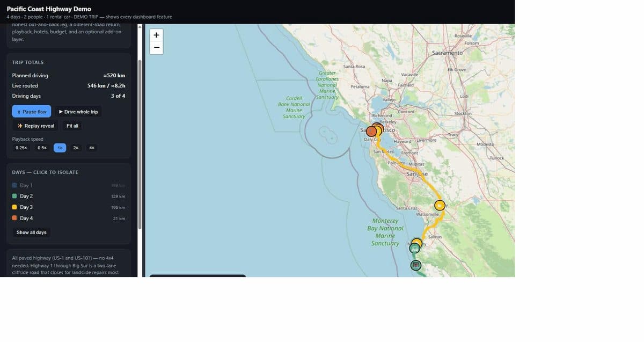Click Show all days button
This screenshot has width=644, height=342.
pyautogui.click(x=31, y=232)
